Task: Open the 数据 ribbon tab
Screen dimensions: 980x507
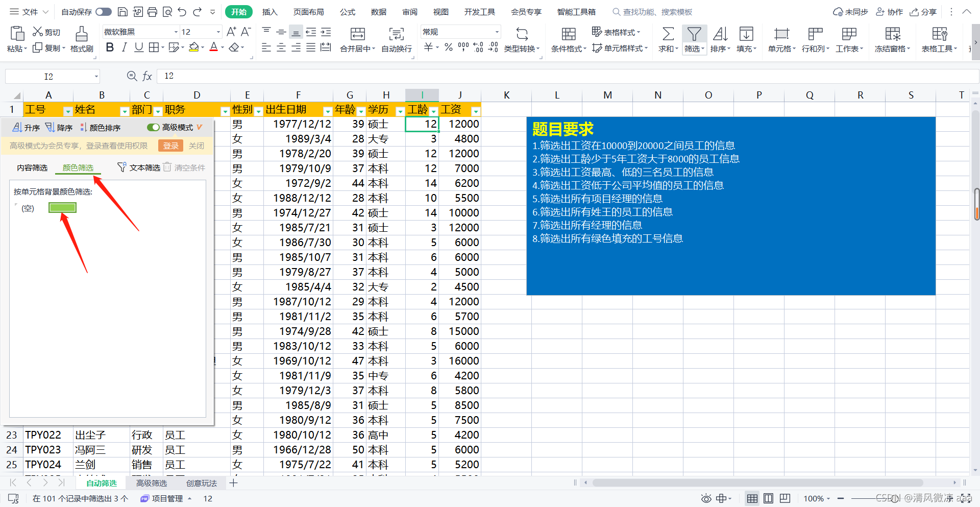Action: click(x=378, y=12)
